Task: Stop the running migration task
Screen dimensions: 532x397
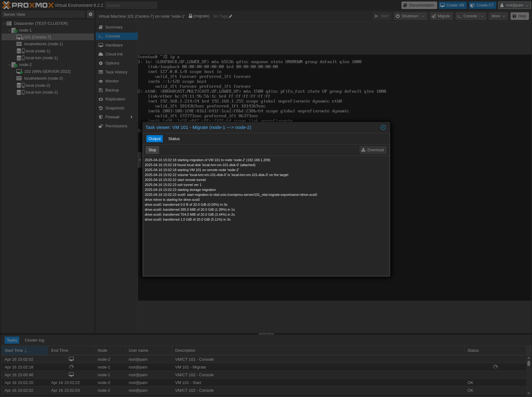Action: point(152,150)
